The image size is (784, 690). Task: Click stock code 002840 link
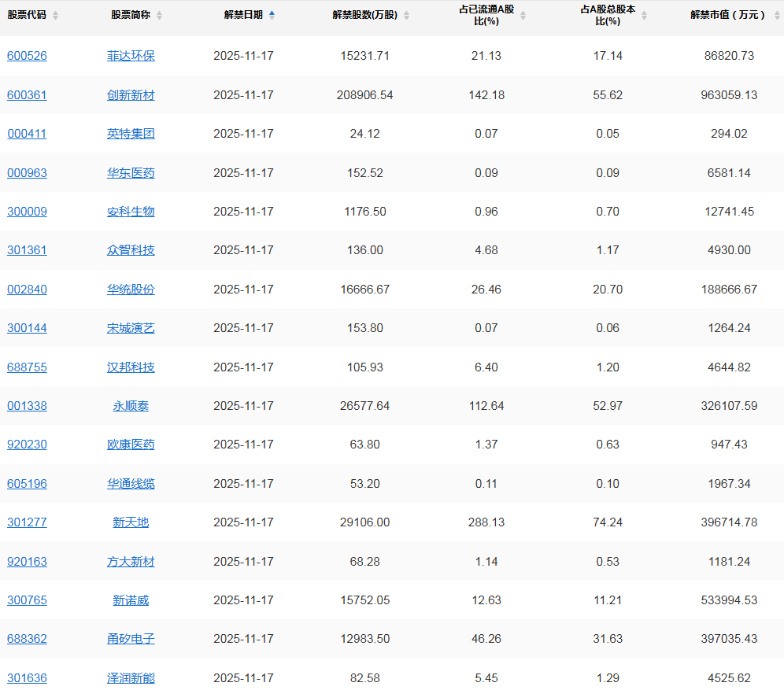click(27, 290)
